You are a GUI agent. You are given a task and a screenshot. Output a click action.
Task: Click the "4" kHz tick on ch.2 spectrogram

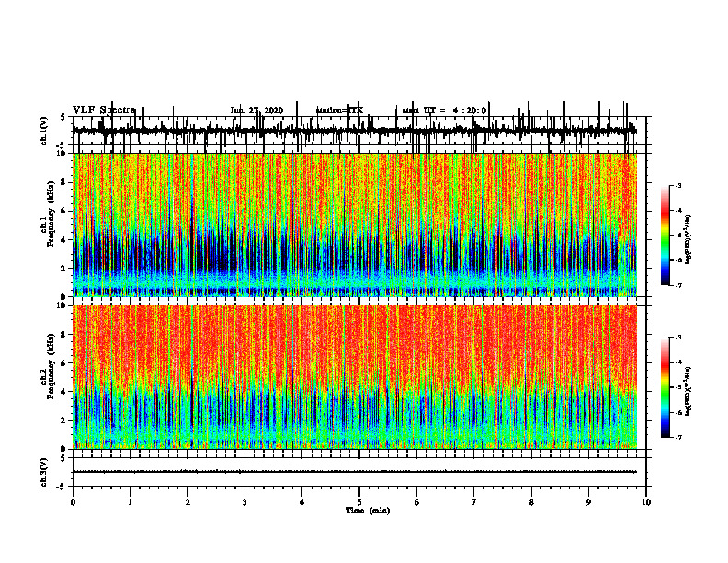[x=64, y=392]
